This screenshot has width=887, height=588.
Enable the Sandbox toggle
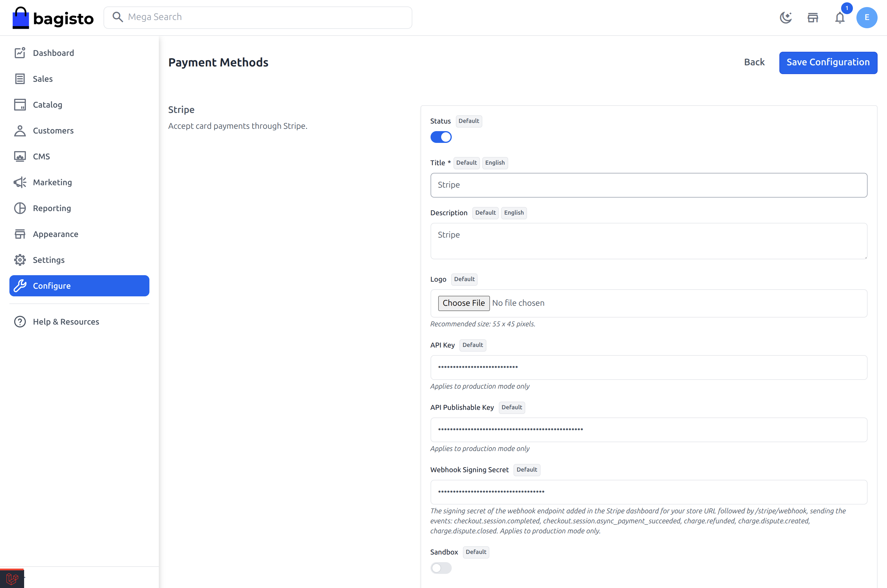[441, 568]
